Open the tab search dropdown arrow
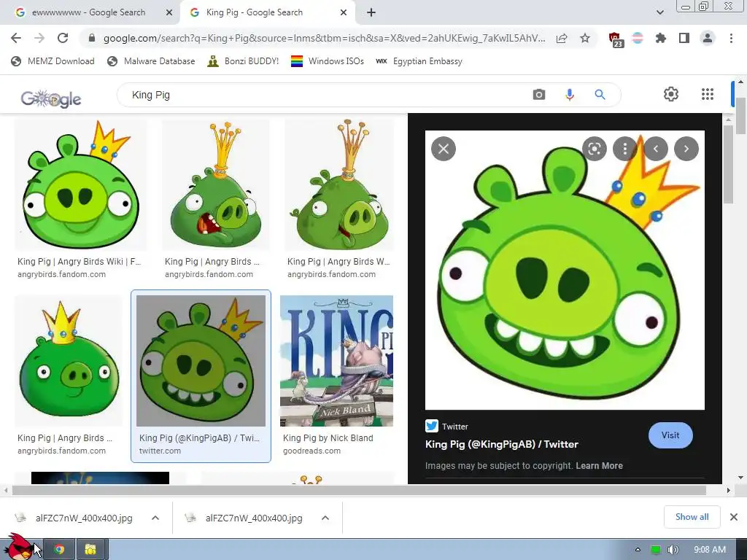This screenshot has width=747, height=560. (659, 12)
